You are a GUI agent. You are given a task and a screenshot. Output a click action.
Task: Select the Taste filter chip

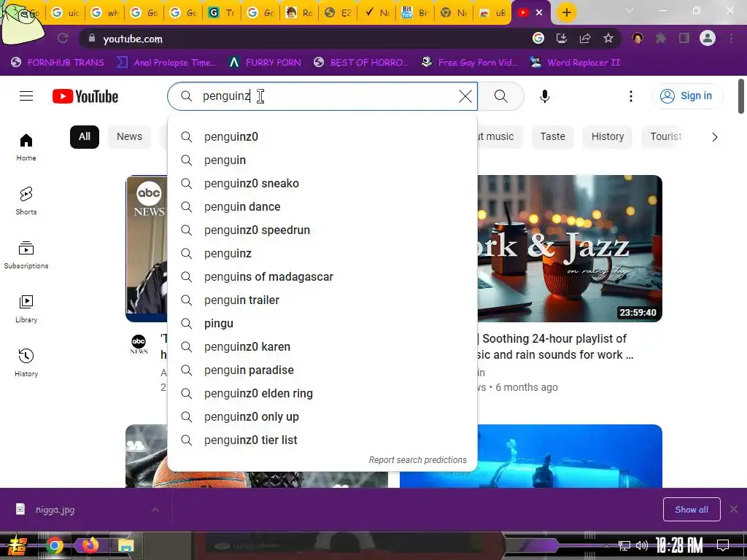[553, 136]
